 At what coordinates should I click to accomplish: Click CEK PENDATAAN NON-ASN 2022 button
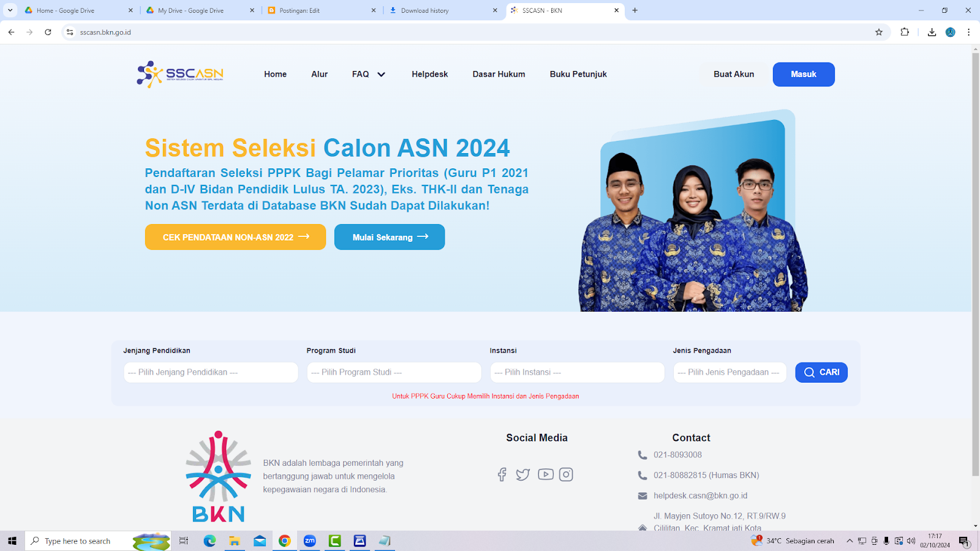tap(235, 237)
